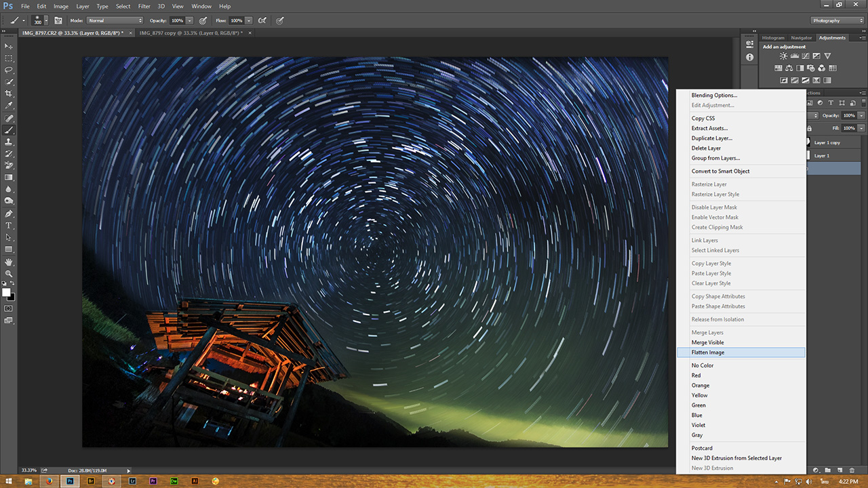Open the Flow slider arrow
The image size is (868, 488).
[249, 20]
